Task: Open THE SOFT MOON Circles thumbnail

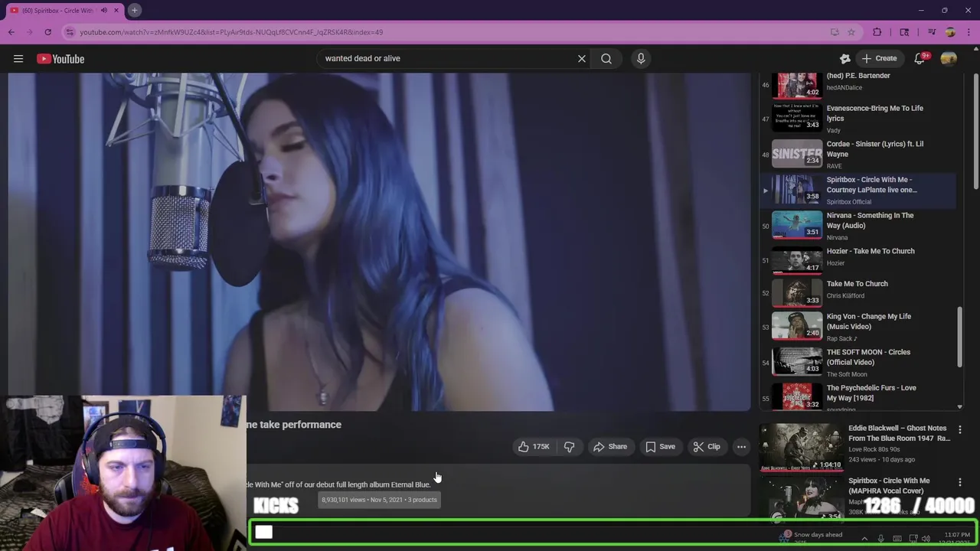Action: point(797,361)
